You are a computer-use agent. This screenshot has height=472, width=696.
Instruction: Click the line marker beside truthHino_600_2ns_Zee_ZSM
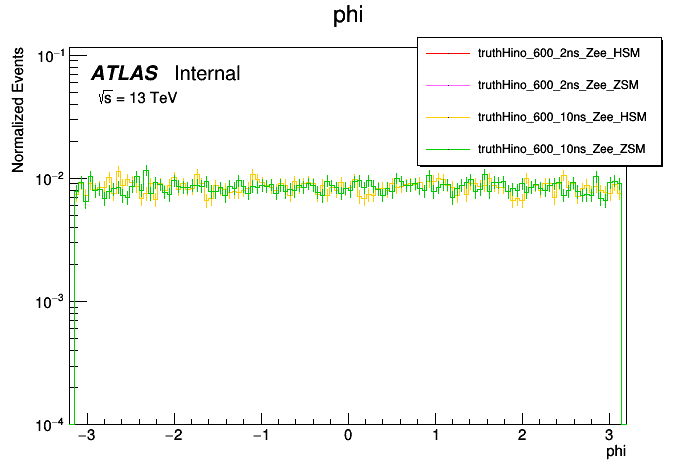[x=448, y=85]
